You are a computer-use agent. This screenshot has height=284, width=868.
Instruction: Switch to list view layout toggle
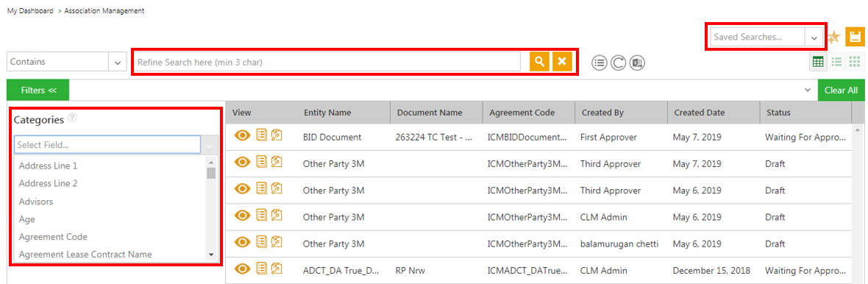pyautogui.click(x=836, y=62)
